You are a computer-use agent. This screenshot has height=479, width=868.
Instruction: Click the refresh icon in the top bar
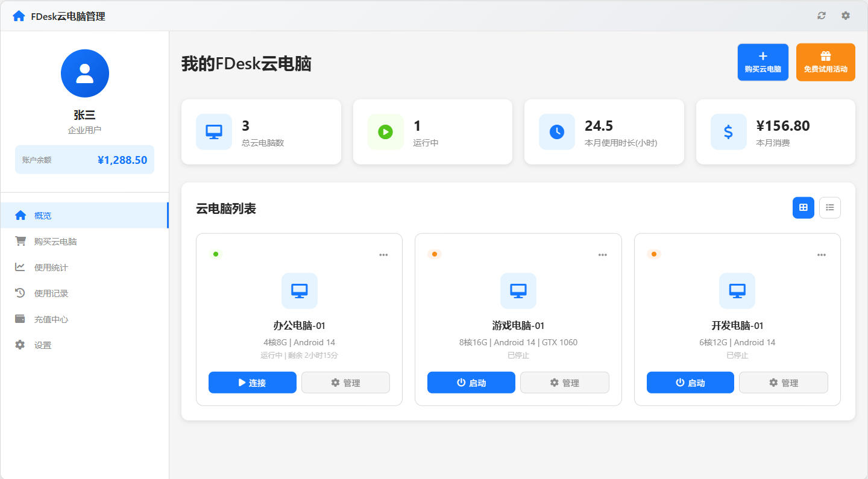coord(822,16)
